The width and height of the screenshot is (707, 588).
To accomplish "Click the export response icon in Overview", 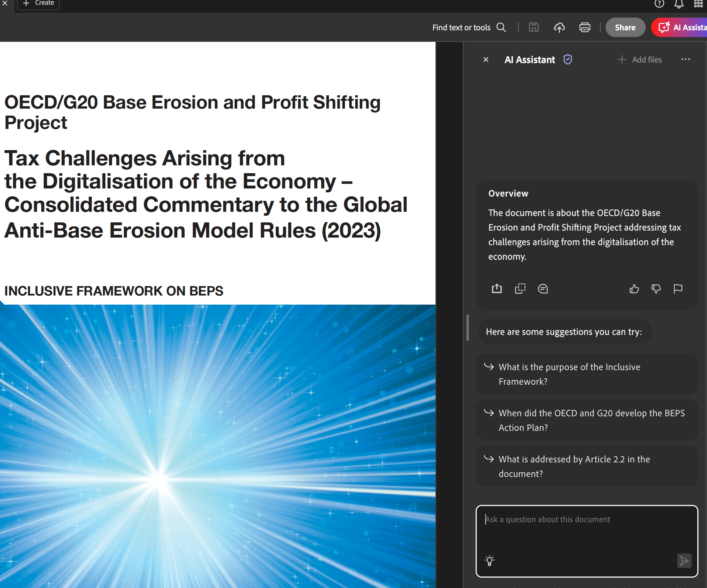I will coord(497,289).
